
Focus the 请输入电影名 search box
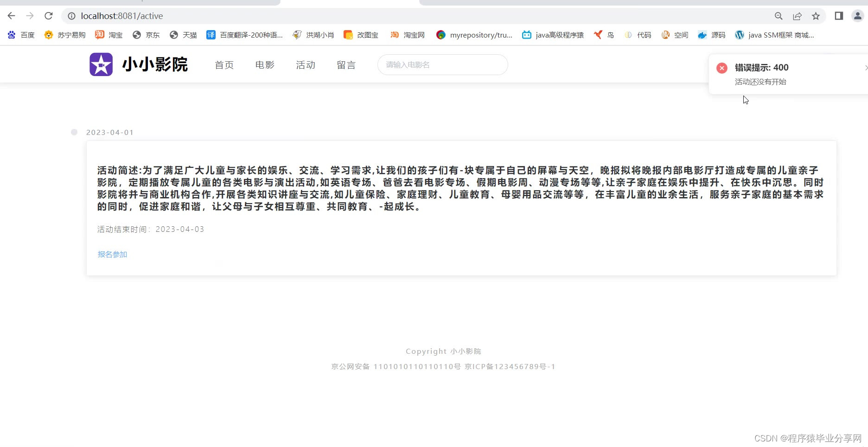point(443,65)
